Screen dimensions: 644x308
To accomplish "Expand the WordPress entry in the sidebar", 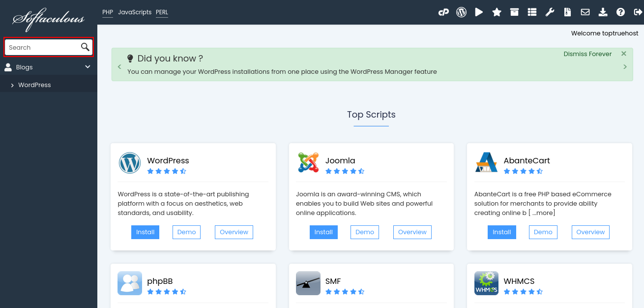I will click(x=12, y=85).
